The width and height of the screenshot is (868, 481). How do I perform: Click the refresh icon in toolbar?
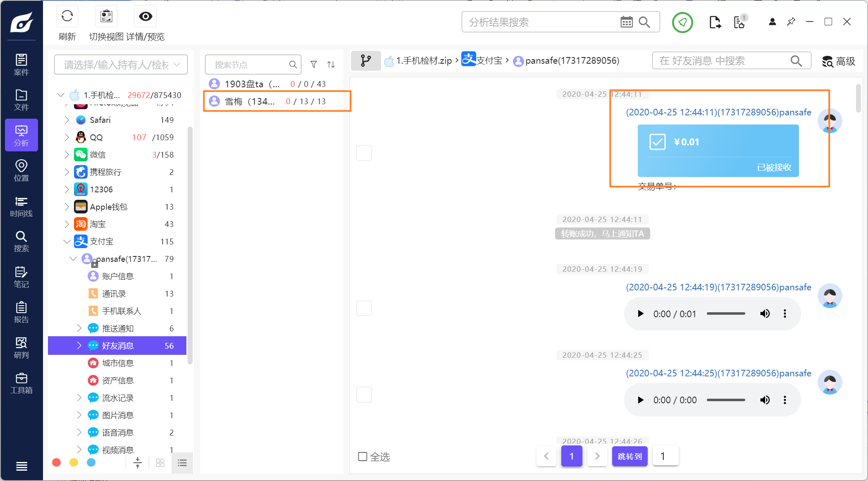pyautogui.click(x=67, y=17)
